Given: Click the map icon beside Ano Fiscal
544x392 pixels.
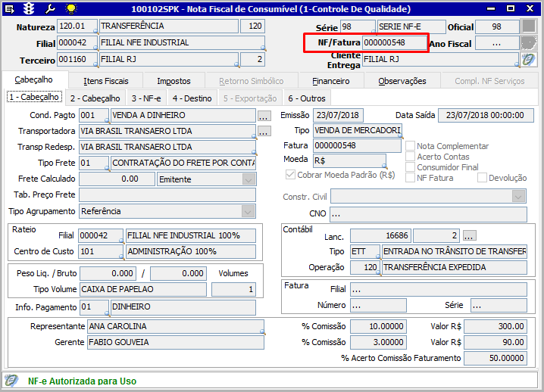Looking at the screenshot, I should (x=529, y=43).
